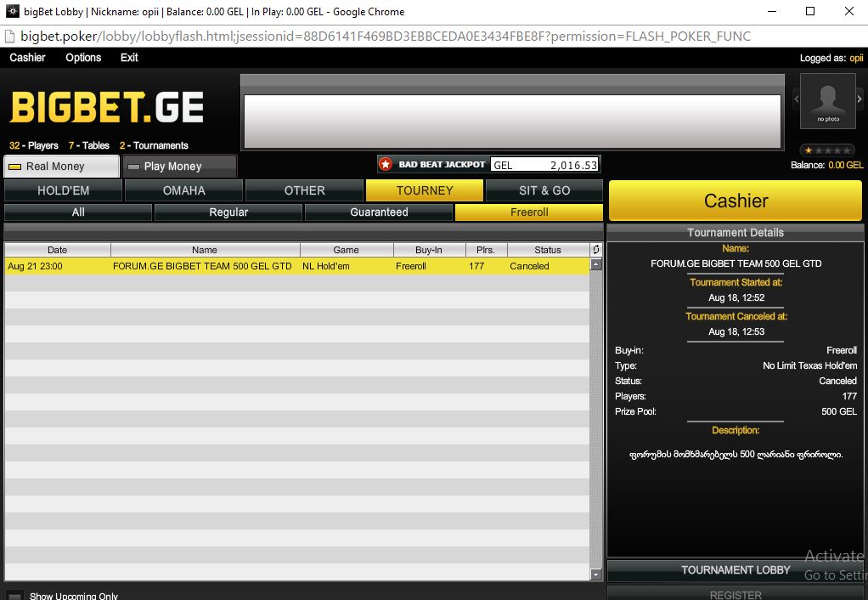Minimize the Chrome window
868x600 pixels.
pyautogui.click(x=772, y=11)
